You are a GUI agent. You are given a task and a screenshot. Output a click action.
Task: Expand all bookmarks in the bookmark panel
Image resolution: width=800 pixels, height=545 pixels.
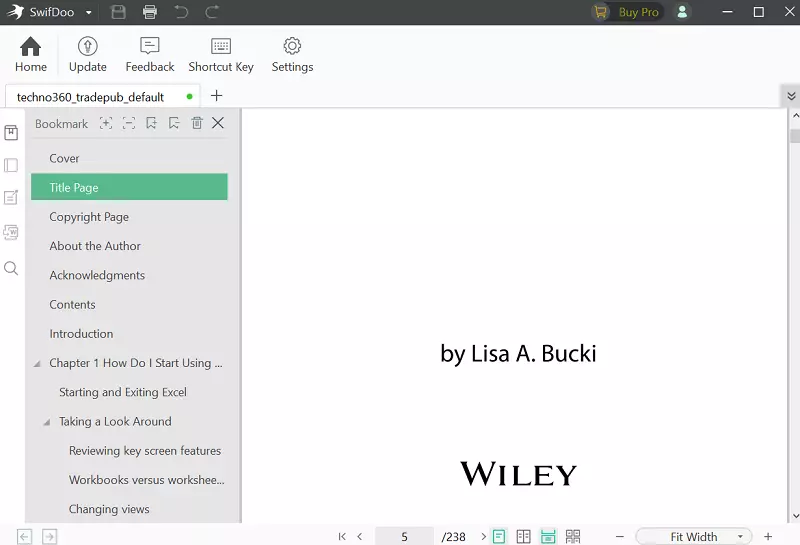click(106, 123)
